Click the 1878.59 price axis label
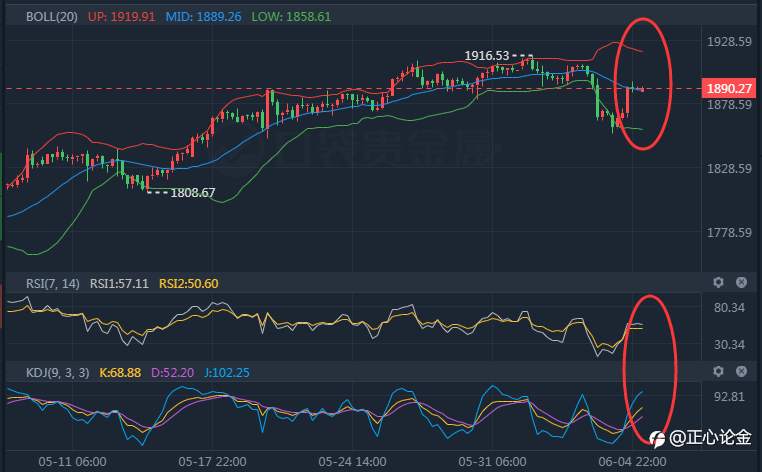 (x=729, y=105)
